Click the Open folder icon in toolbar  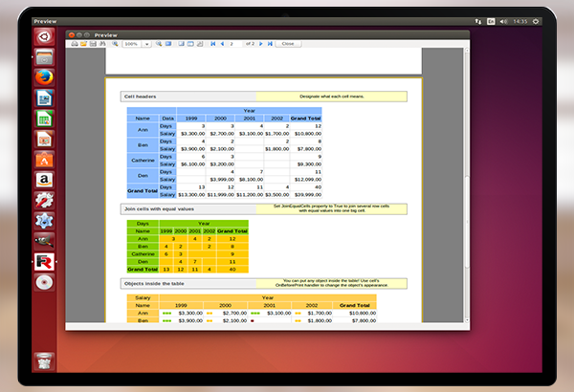[x=83, y=44]
